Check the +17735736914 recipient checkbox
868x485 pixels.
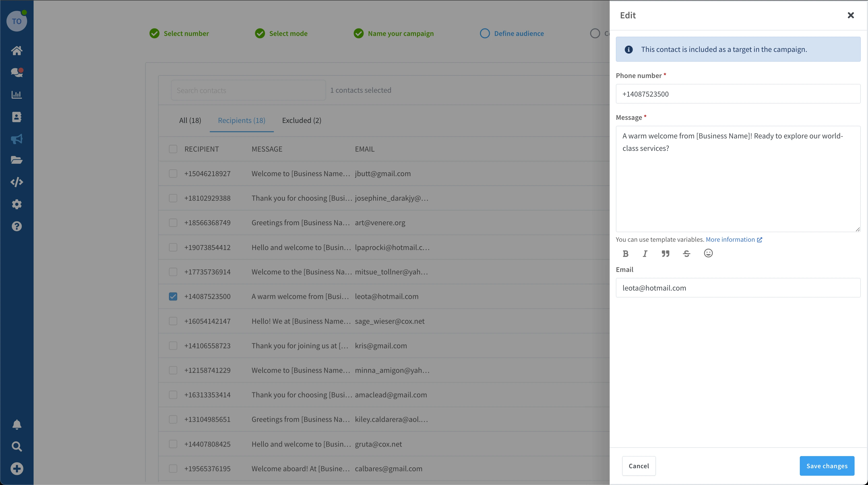pyautogui.click(x=173, y=272)
